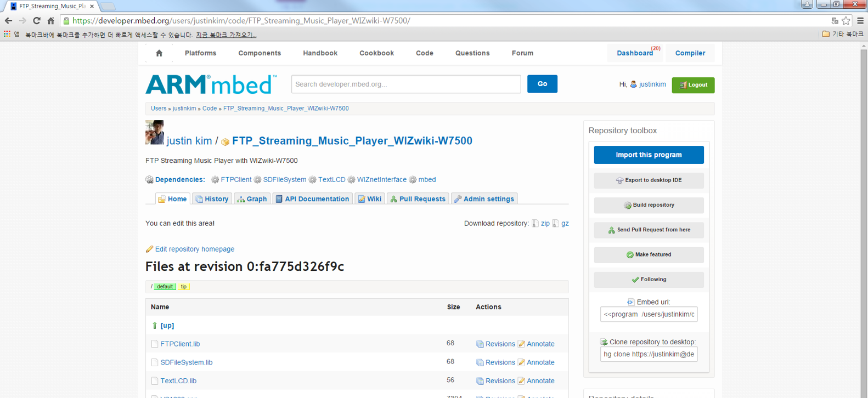Screen dimensions: 868x398
Task: Click justin kim's avatar photo
Action: coord(155,133)
